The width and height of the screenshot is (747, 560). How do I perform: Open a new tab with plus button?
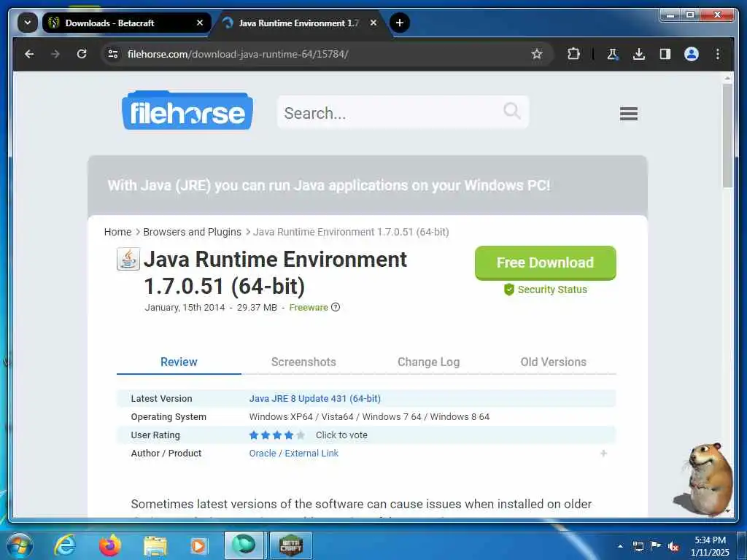[400, 23]
